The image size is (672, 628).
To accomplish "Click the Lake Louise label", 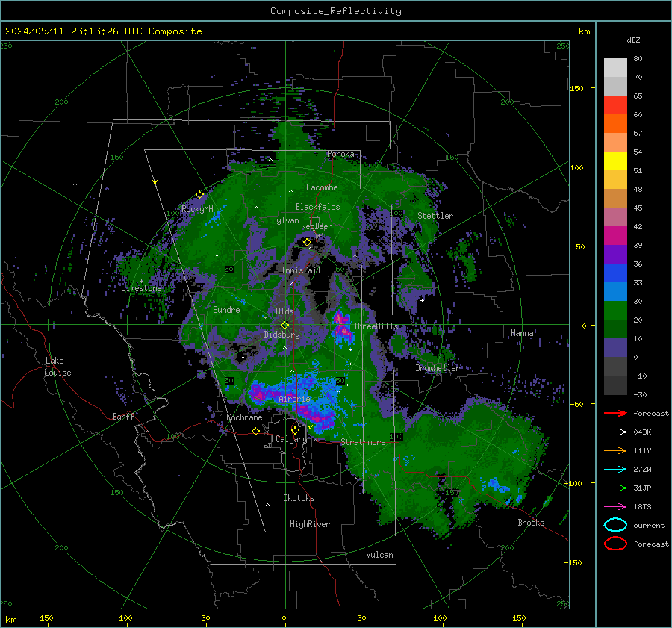I will click(57, 367).
